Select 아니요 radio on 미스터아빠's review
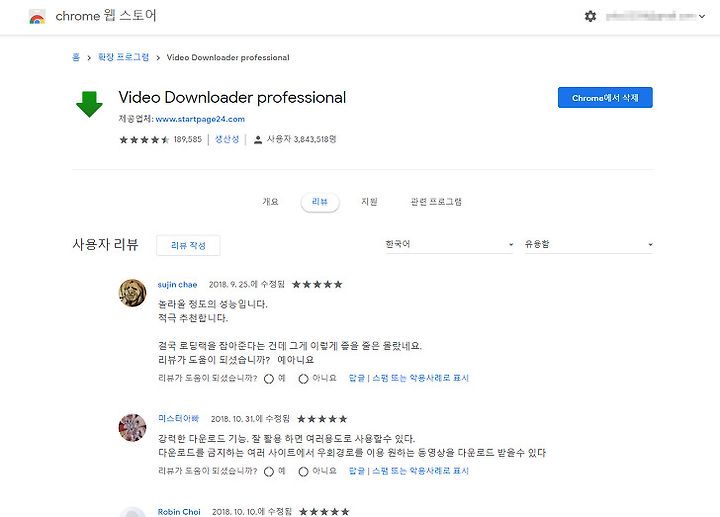 (303, 472)
